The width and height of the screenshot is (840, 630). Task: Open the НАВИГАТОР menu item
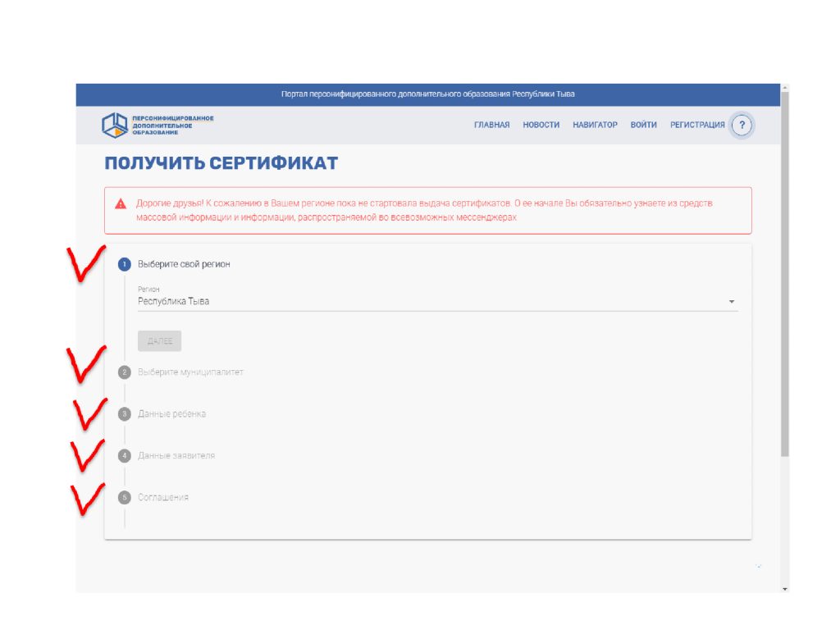(x=595, y=126)
